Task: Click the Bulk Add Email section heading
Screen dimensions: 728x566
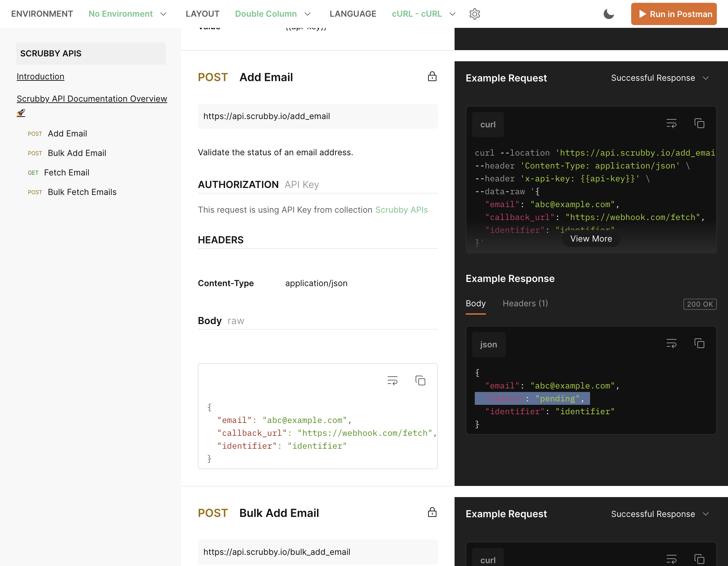Action: coord(279,513)
